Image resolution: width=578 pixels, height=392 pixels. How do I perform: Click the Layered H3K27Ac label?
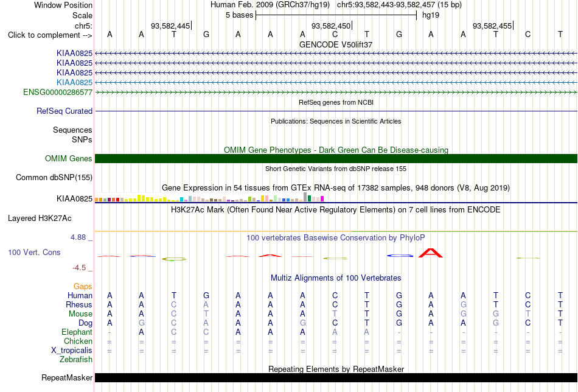pos(40,219)
